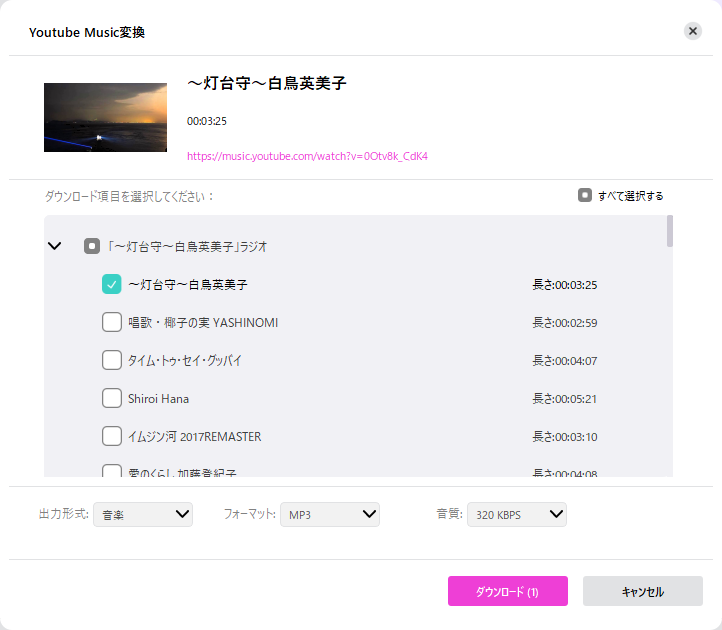Close the Youtube Music変換 dialog
This screenshot has height=630, width=722.
click(693, 31)
